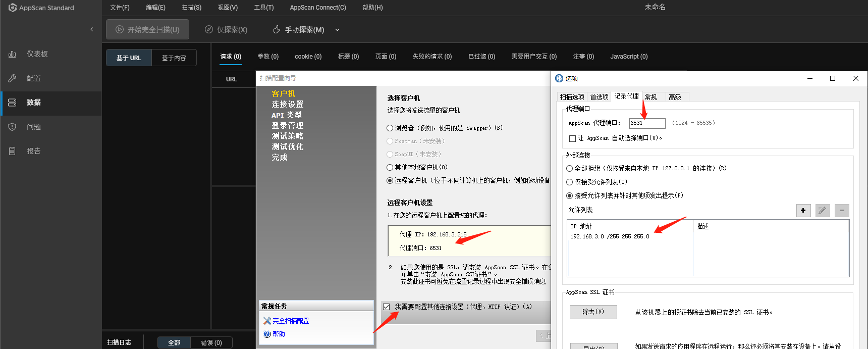Go to 测试策略 wizard step
Screen dimensions: 868x349
point(288,136)
